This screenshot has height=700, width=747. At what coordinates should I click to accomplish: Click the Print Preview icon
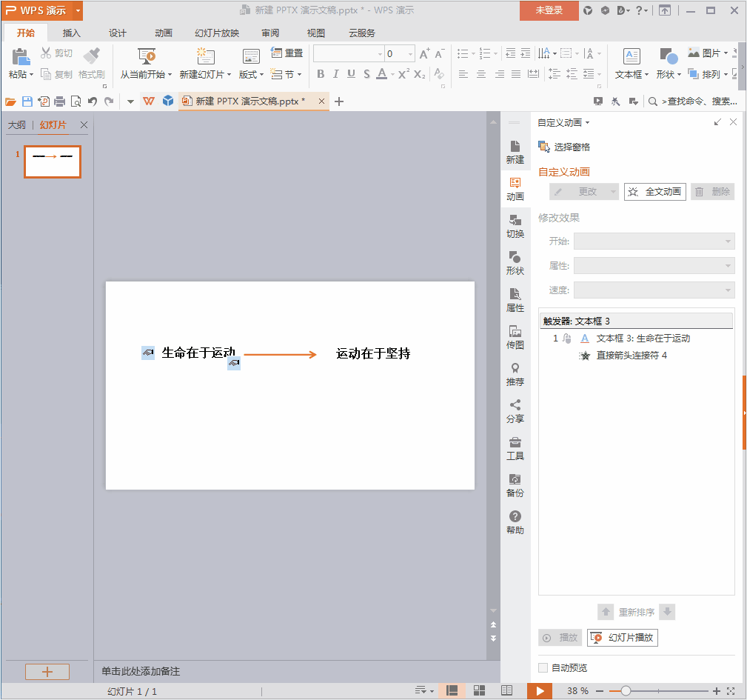pyautogui.click(x=76, y=101)
